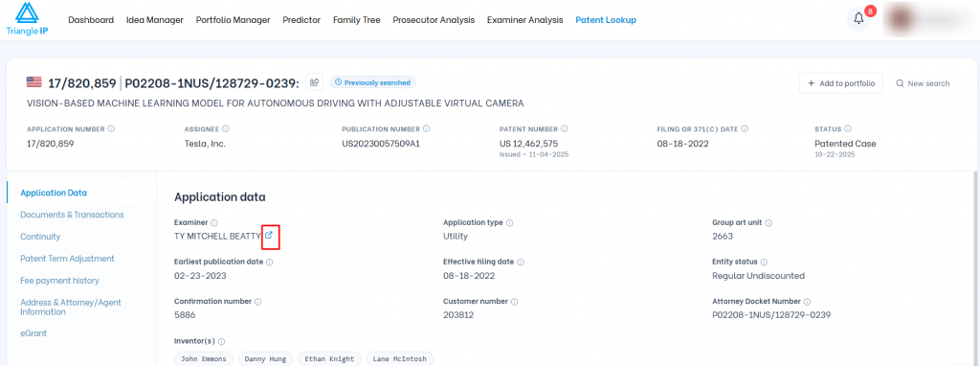Open the eGrant section

(x=33, y=333)
